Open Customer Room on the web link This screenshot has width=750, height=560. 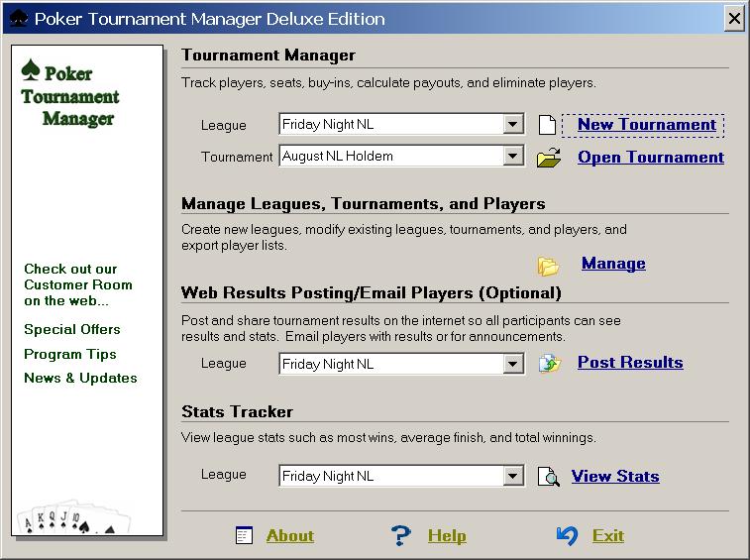[x=78, y=284]
